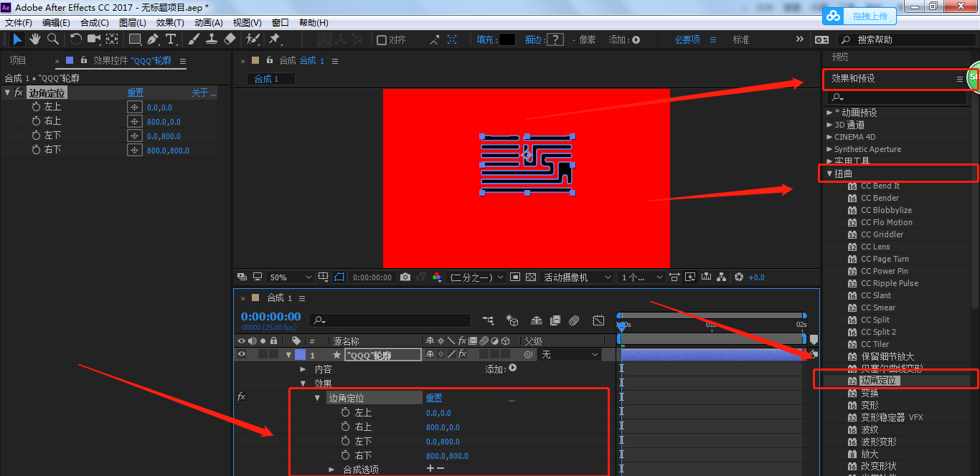The image size is (980, 476).
Task: Switch to the 标准 workspace
Action: [x=741, y=40]
